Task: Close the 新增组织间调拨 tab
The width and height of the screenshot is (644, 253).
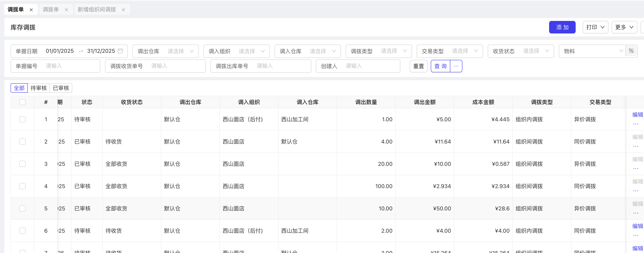Action: coord(123,10)
